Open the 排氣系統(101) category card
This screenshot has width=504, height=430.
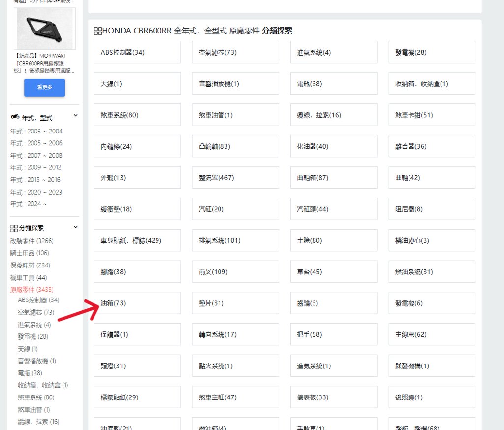(x=235, y=240)
